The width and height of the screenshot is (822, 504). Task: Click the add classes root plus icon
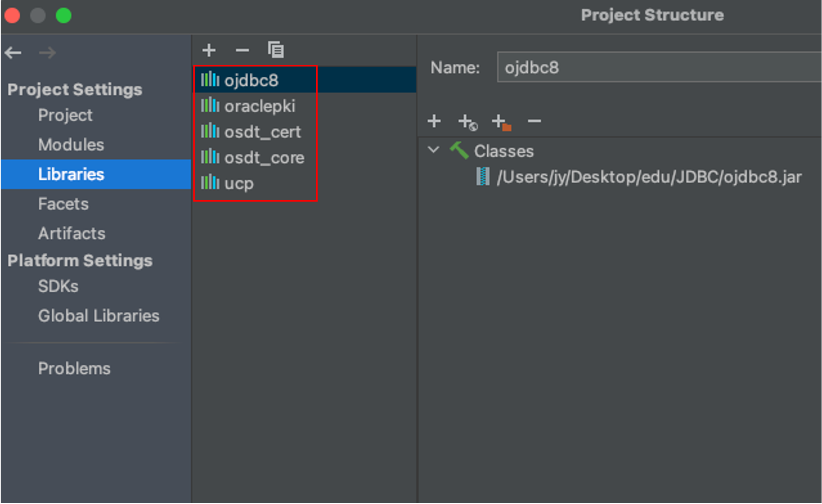pos(434,121)
